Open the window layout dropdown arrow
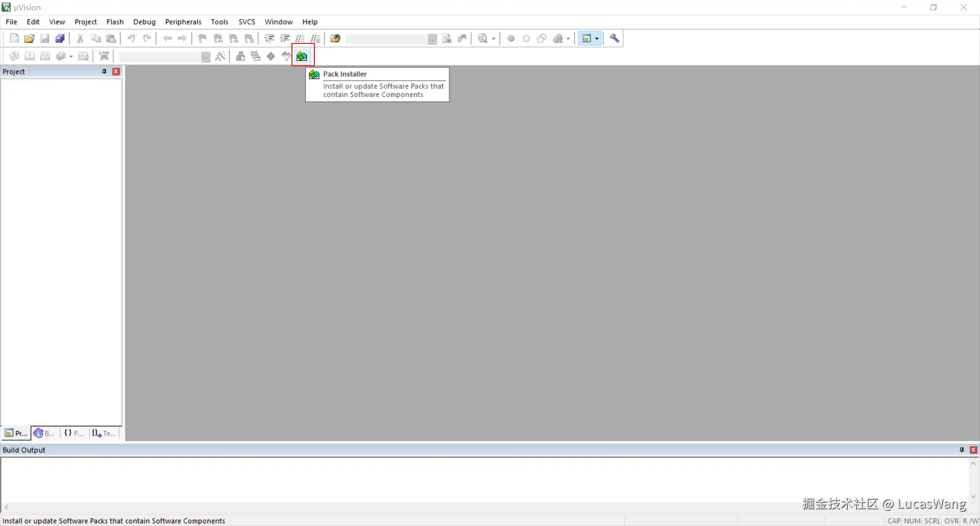This screenshot has height=526, width=980. [x=597, y=38]
